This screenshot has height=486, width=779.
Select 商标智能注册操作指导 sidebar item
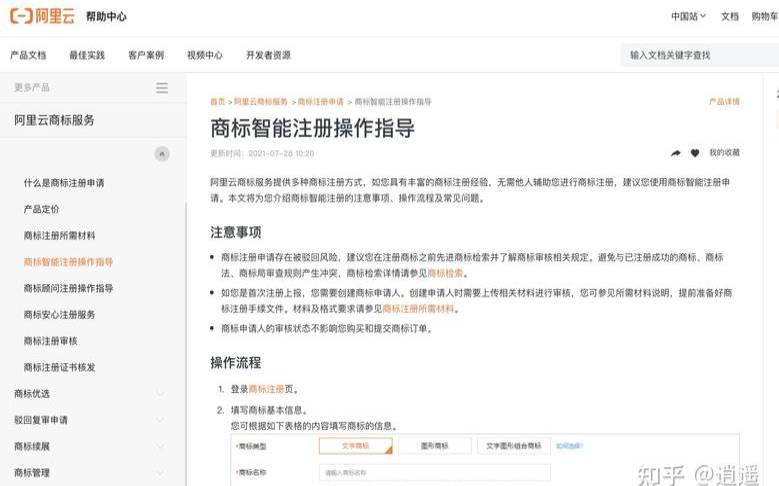69,262
